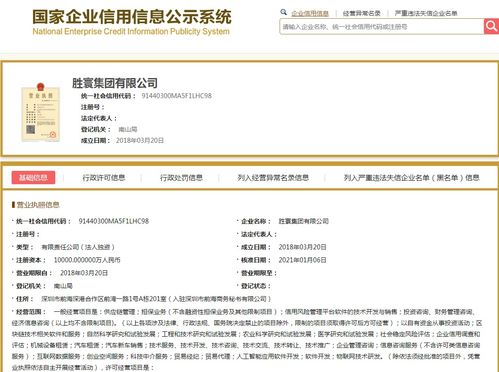Click the English subtitle National Enterprise Credit Information Publicity System
499x372 pixels.
(x=131, y=32)
